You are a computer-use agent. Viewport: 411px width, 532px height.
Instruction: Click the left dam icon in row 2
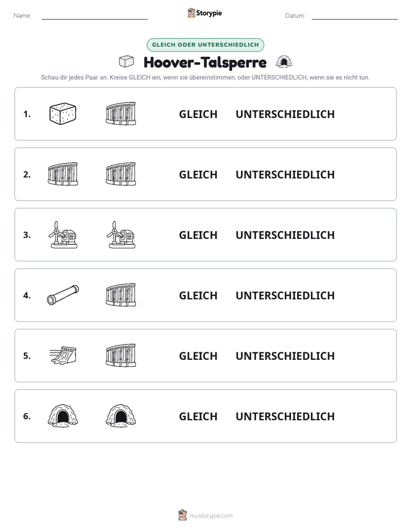click(63, 174)
